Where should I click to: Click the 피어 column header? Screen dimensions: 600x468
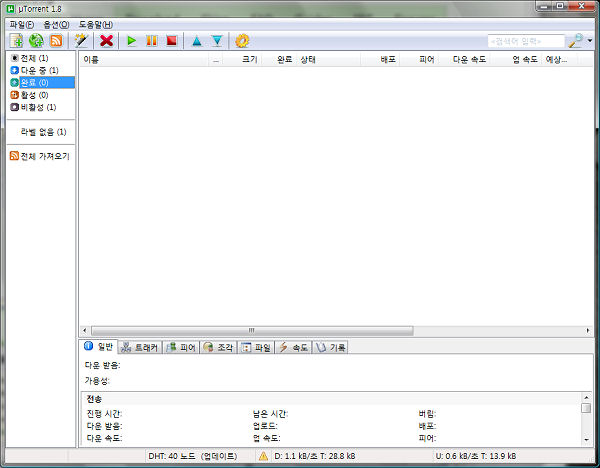[419, 60]
